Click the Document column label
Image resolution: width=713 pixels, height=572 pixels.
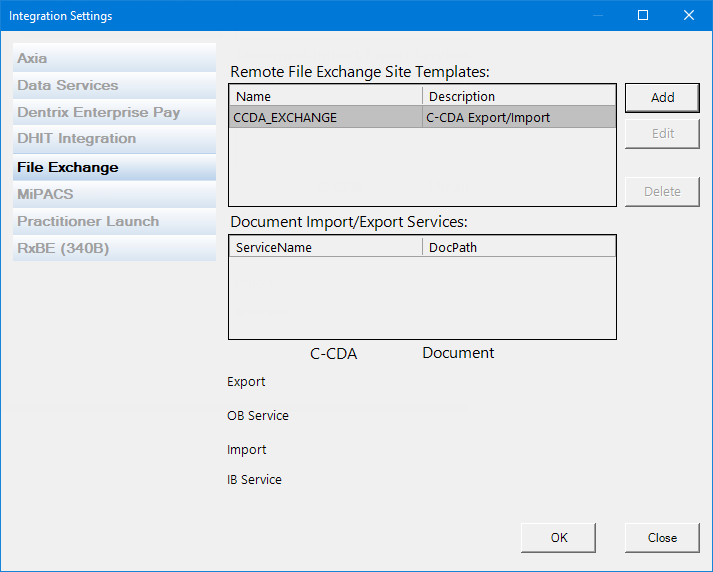(x=458, y=353)
